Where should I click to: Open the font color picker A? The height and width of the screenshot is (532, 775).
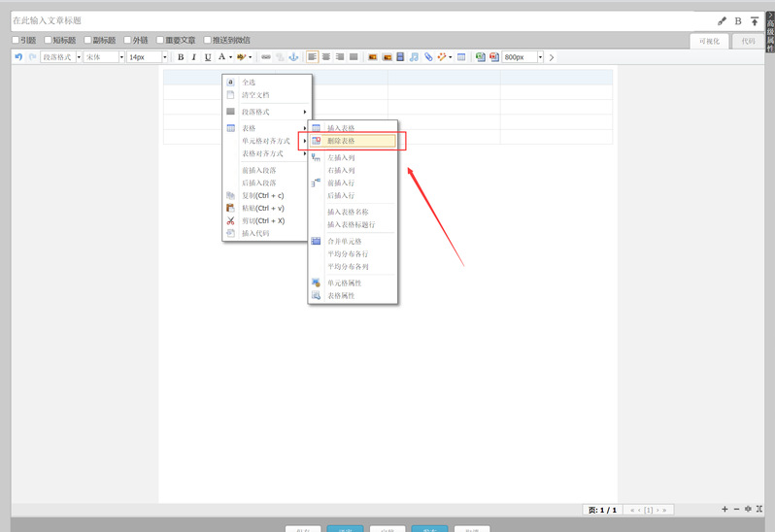pyautogui.click(x=222, y=57)
